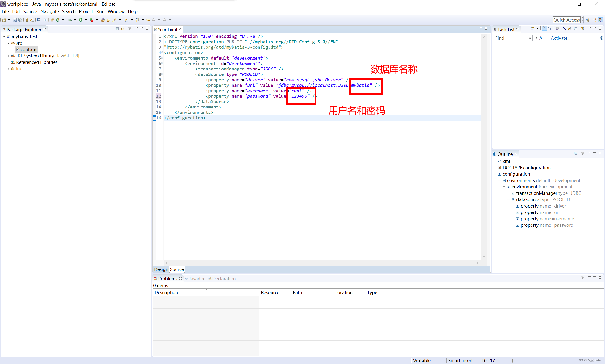Screen dimensions: 605x364
Task: Open the Run button dropdown arrow
Action: click(86, 20)
